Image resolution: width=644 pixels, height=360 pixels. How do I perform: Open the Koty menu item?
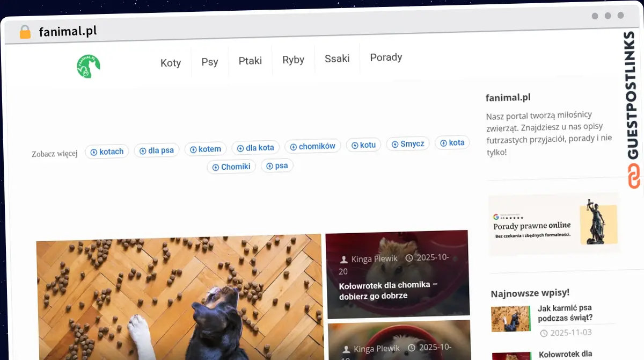pyautogui.click(x=171, y=62)
